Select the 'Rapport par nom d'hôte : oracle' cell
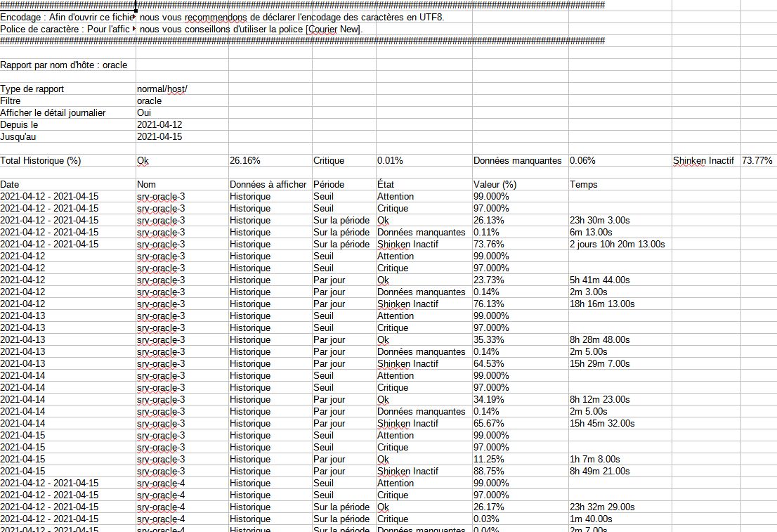 point(64,65)
